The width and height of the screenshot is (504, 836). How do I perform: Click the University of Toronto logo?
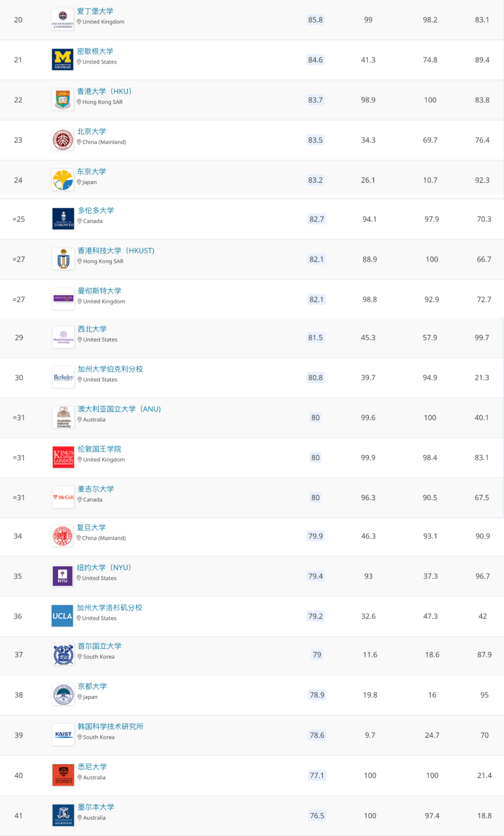pyautogui.click(x=63, y=219)
